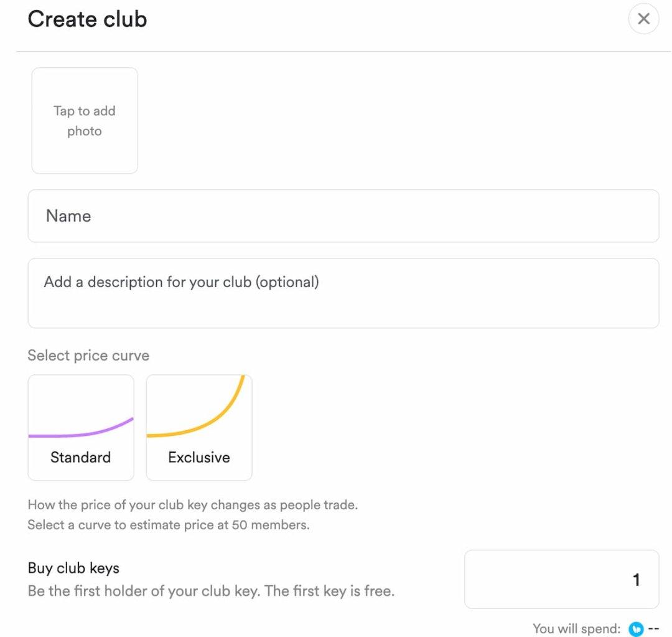This screenshot has width=672, height=637.
Task: Click the club description text box
Action: (343, 293)
